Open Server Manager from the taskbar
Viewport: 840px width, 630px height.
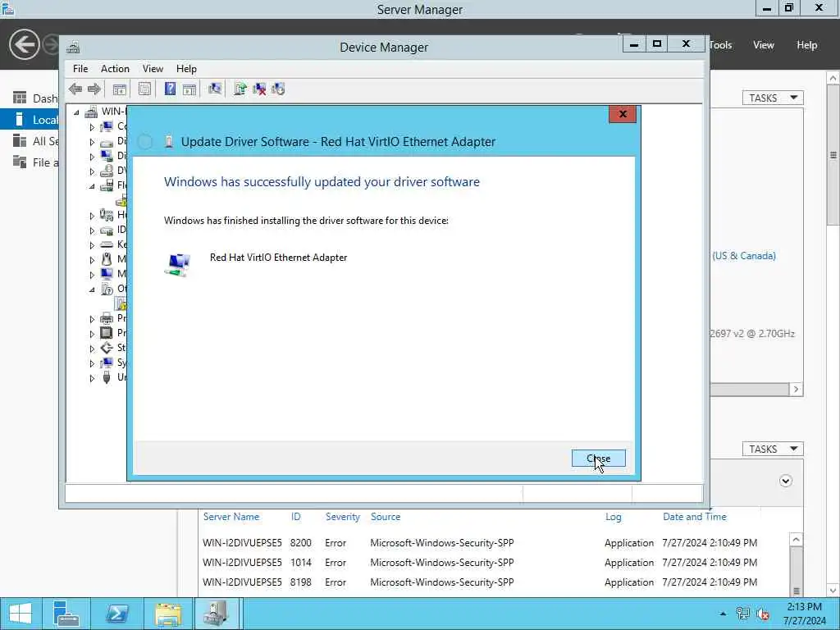[66, 614]
